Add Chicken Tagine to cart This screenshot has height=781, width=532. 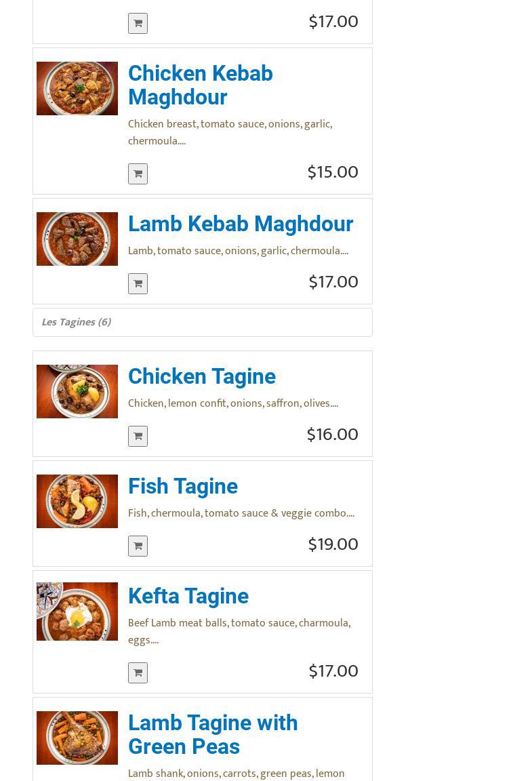tap(138, 436)
